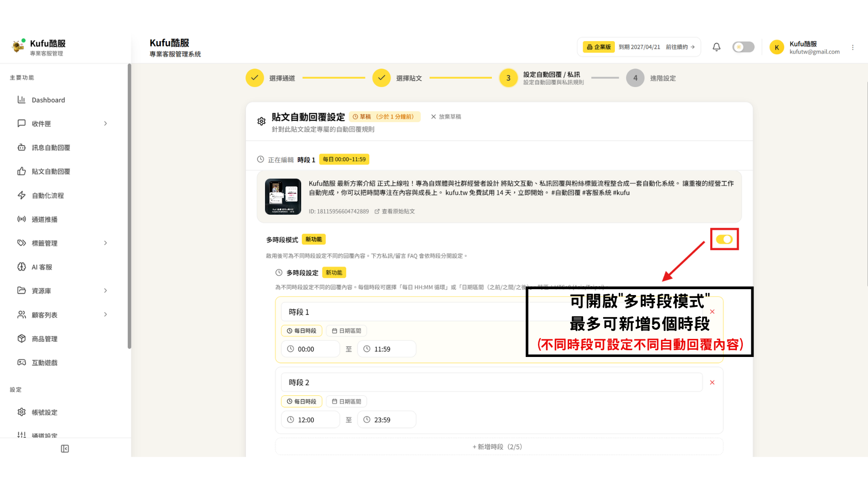
Task: Click the 時段 2 name field
Action: 492,383
